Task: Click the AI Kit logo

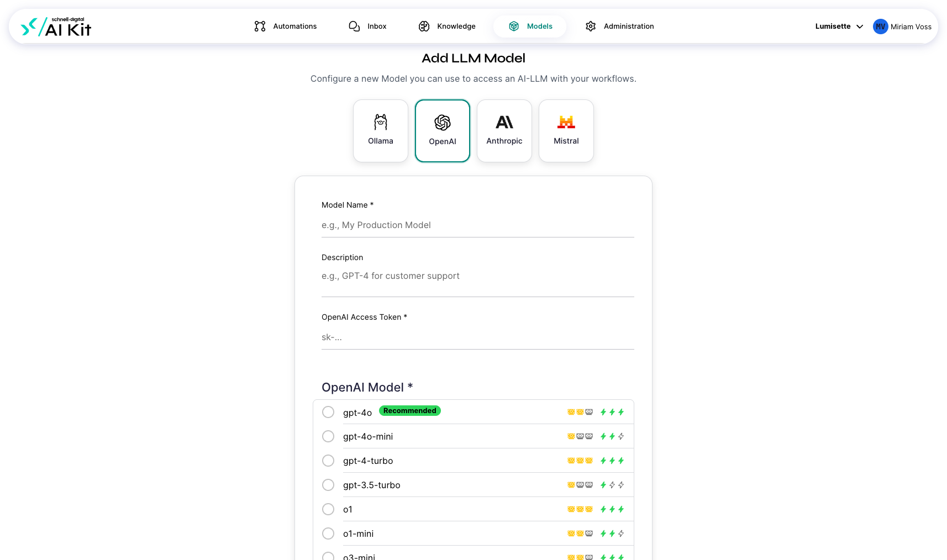Action: 56,27
